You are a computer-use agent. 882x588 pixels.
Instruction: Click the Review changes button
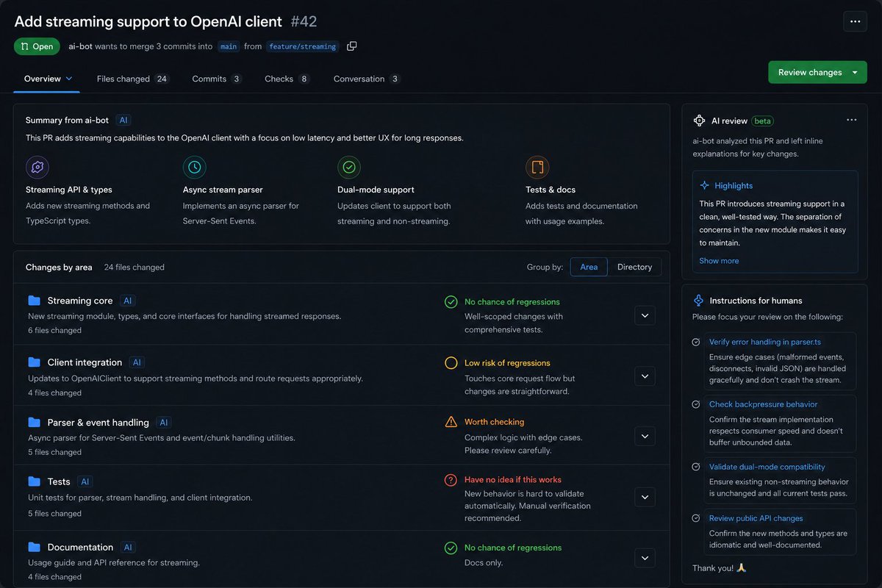coord(810,72)
